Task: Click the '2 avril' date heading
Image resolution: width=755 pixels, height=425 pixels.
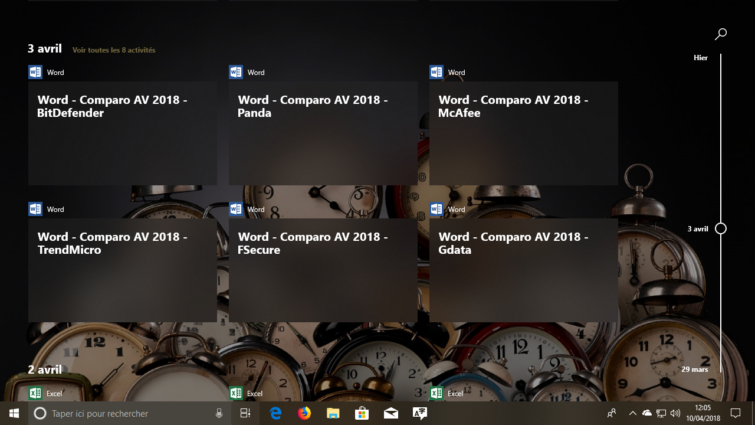Action: [x=45, y=370]
